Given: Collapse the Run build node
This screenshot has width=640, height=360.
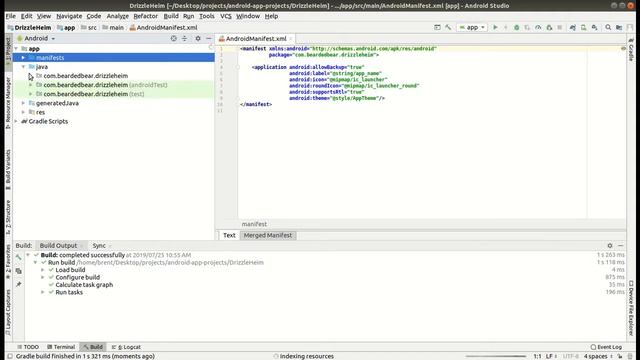Looking at the screenshot, I should [x=35, y=262].
